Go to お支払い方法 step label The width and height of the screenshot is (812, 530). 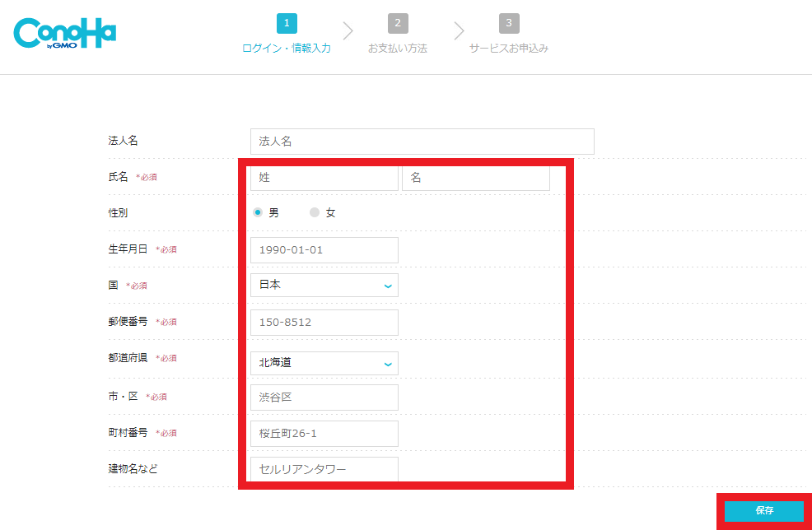click(x=398, y=48)
